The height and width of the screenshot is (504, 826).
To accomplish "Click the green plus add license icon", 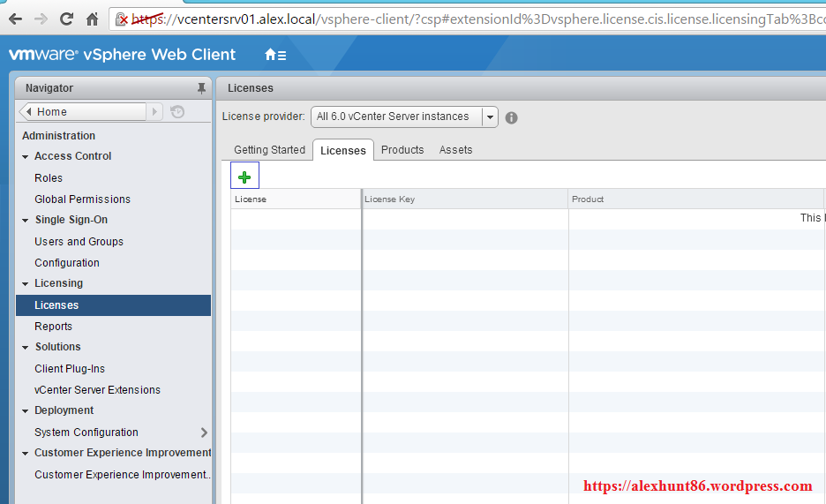I will [x=244, y=177].
